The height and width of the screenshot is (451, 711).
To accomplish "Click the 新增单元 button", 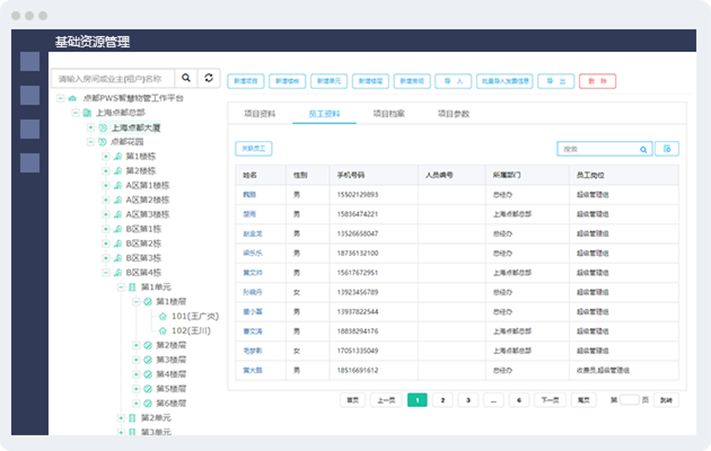I will click(x=329, y=81).
